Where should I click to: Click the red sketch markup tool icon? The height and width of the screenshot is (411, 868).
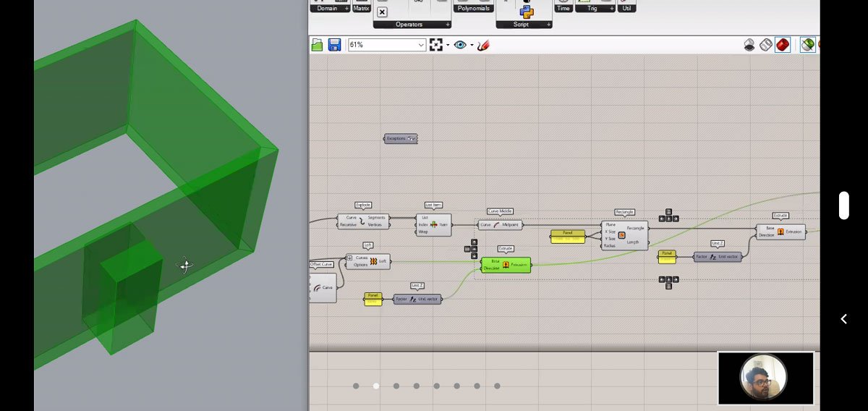483,45
